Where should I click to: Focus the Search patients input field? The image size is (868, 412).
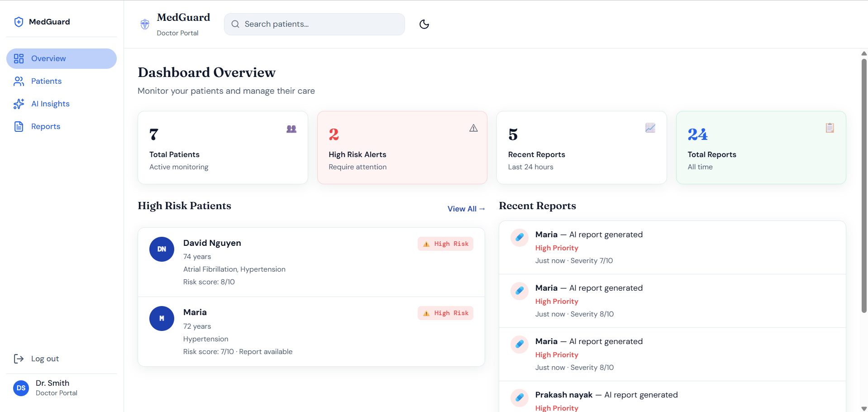pos(315,24)
